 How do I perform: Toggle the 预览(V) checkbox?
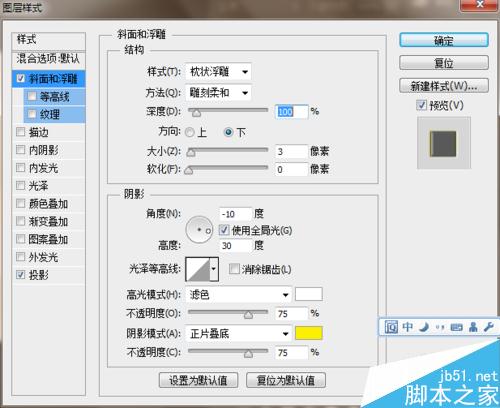[x=421, y=105]
